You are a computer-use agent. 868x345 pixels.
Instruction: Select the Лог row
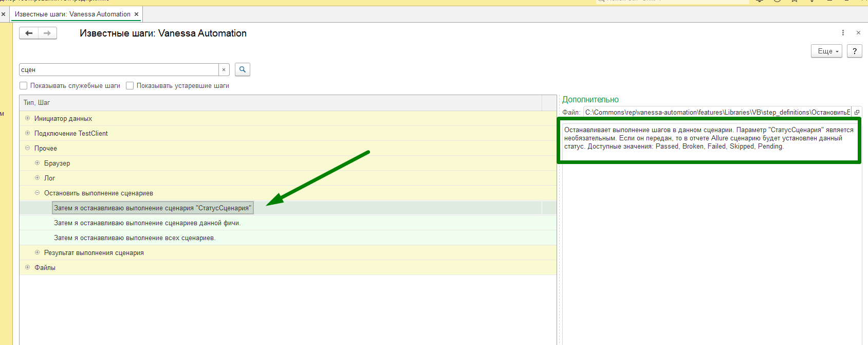pos(288,178)
